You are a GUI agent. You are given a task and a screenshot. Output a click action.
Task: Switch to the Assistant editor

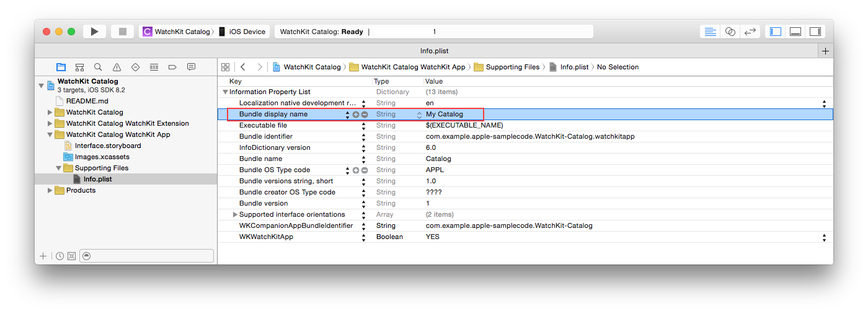pyautogui.click(x=730, y=32)
